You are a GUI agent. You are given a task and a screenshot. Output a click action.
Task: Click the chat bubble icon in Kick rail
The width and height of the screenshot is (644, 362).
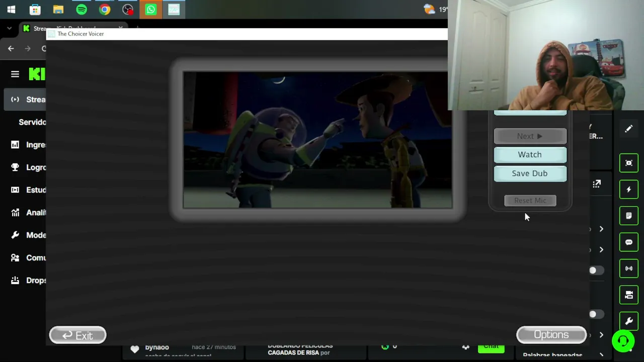[x=629, y=242]
